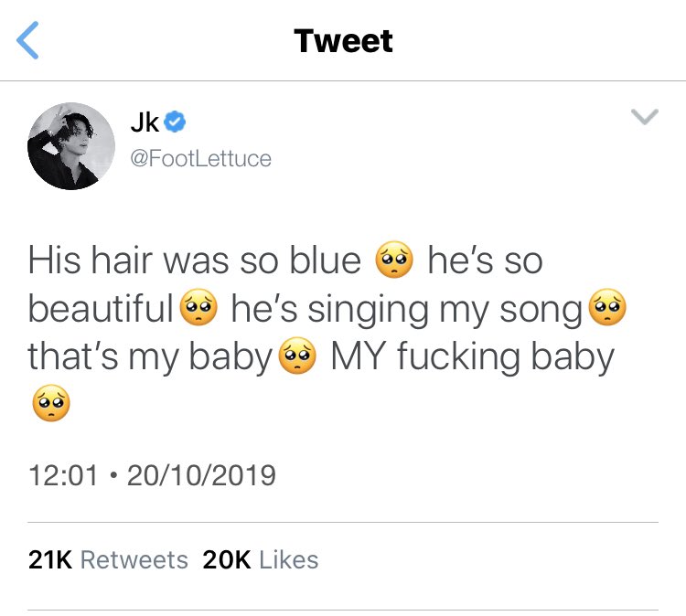The width and height of the screenshot is (686, 616).
Task: View the 20K Likes list
Action: click(261, 559)
